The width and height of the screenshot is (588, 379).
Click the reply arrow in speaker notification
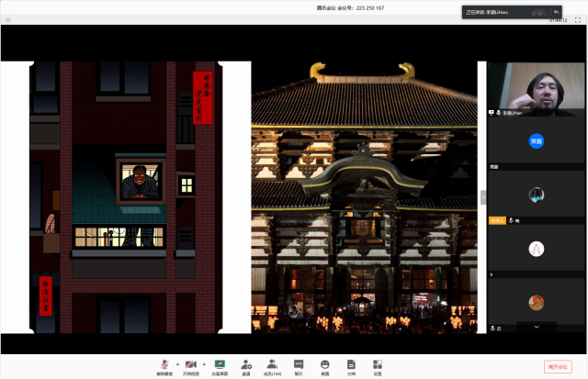pyautogui.click(x=556, y=12)
